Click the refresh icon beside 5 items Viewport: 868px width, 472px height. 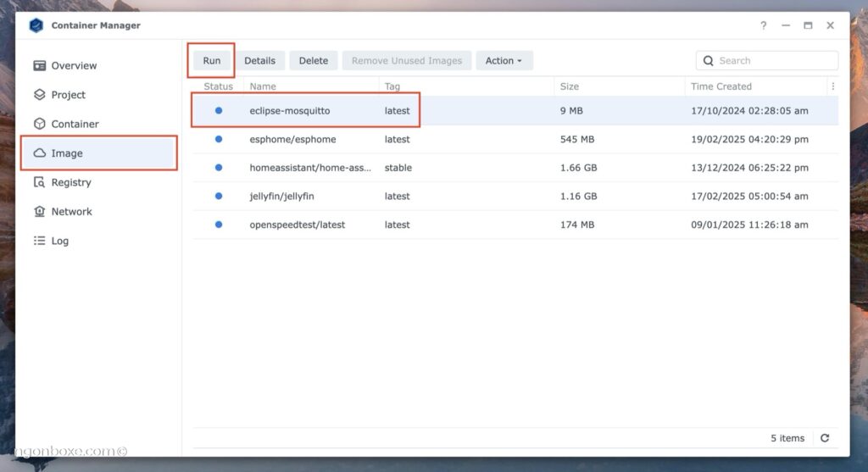coord(825,438)
